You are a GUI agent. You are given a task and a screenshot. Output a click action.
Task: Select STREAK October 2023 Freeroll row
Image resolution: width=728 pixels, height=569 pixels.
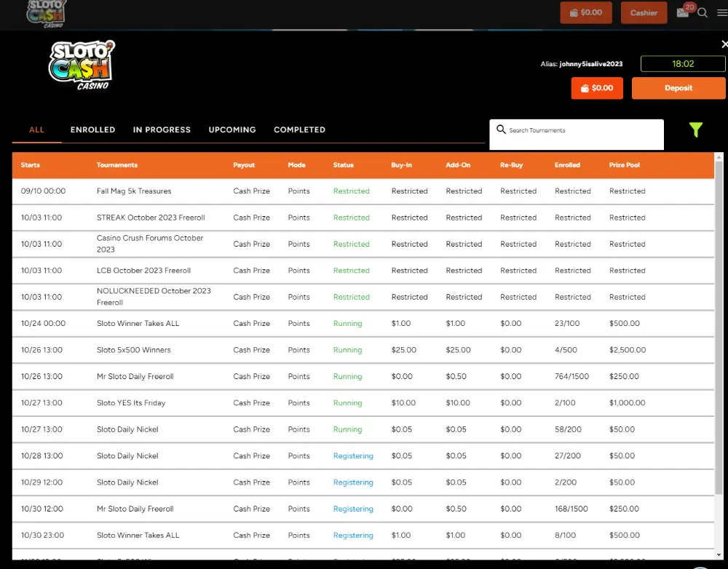coord(363,218)
